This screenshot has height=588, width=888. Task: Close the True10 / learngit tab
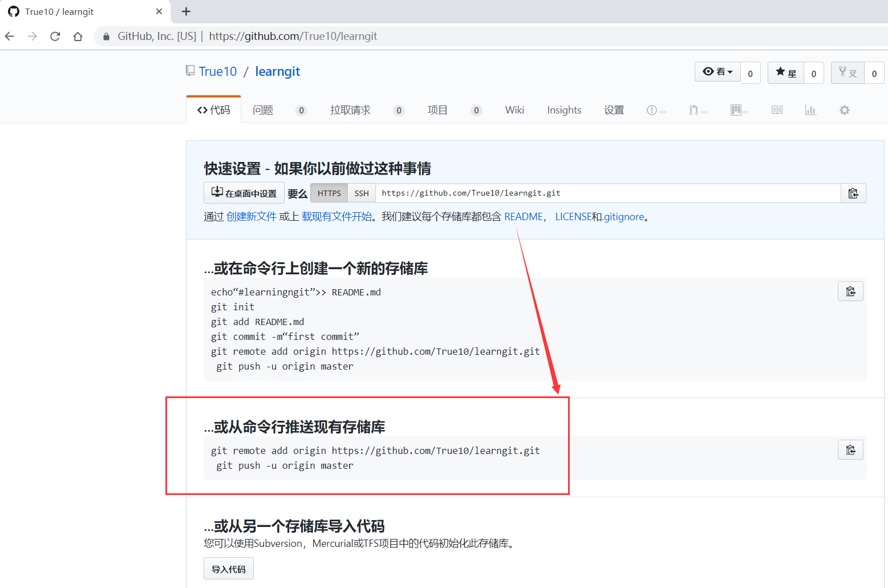(x=159, y=11)
